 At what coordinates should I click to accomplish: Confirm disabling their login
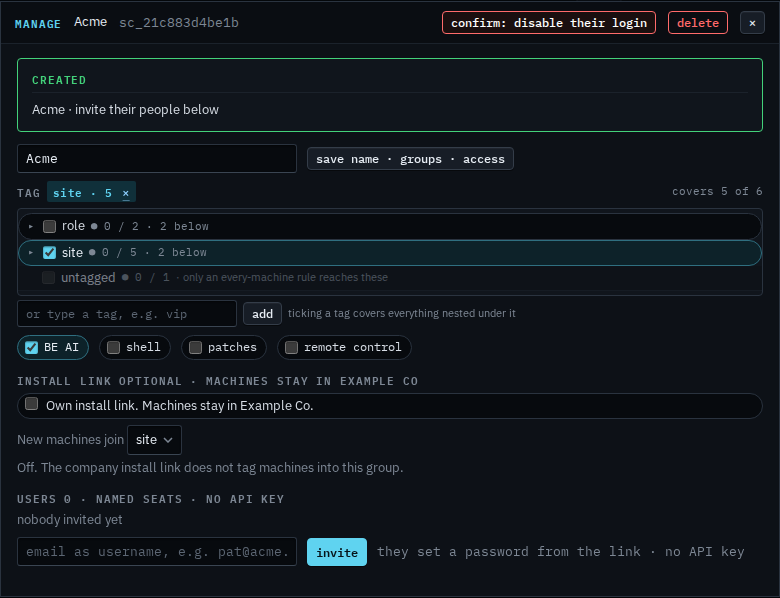pos(549,23)
